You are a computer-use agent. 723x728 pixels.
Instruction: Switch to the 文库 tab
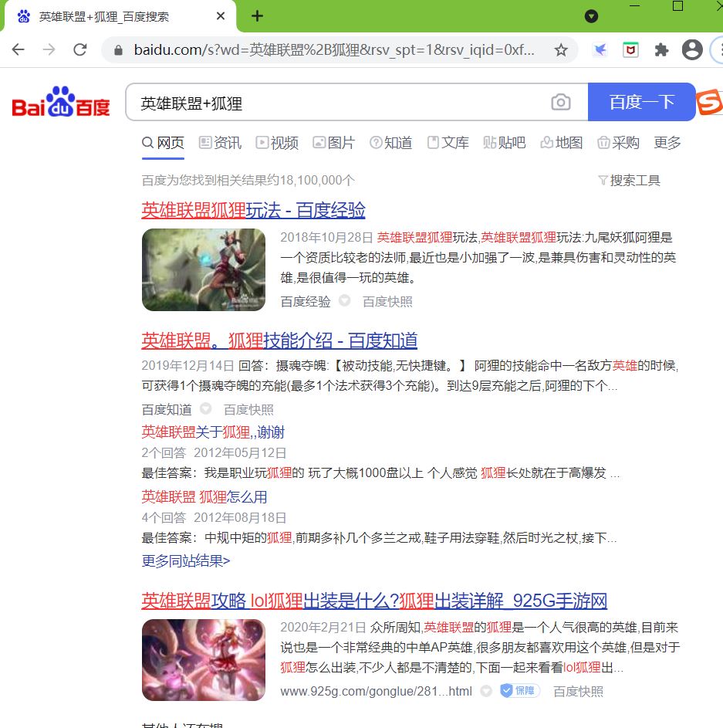(x=448, y=143)
